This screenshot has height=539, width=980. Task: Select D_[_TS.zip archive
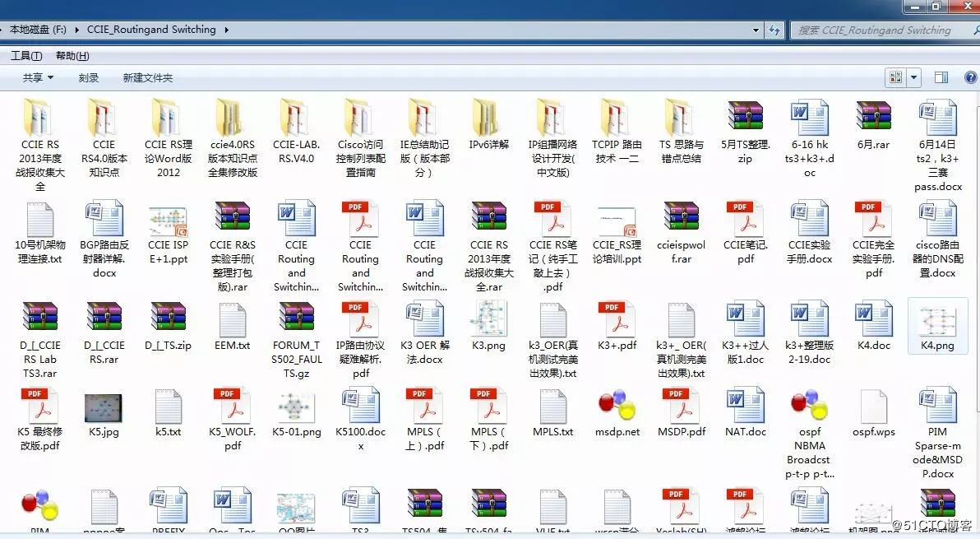tap(168, 326)
